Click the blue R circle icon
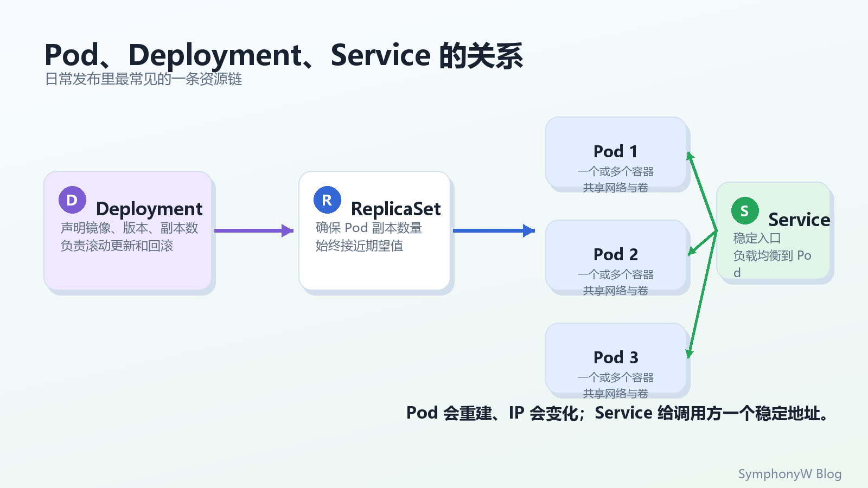This screenshot has height=488, width=868. (327, 200)
